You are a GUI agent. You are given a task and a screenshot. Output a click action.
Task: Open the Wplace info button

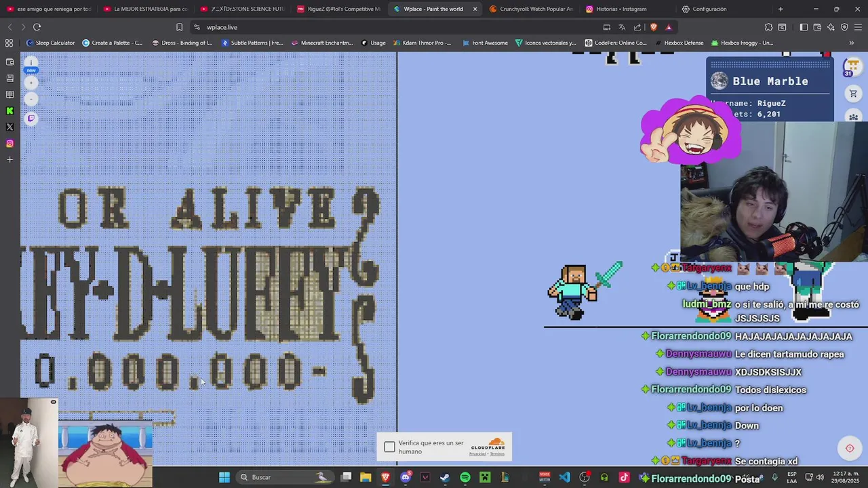pyautogui.click(x=31, y=62)
